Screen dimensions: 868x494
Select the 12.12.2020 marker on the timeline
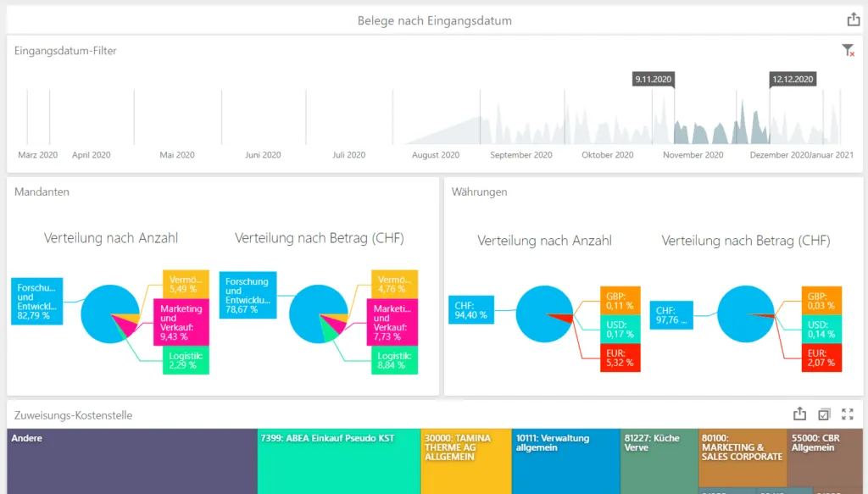(793, 79)
